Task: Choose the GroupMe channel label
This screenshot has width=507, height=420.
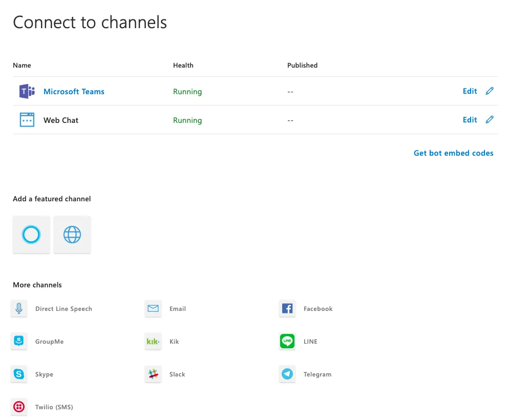Action: [x=50, y=342]
